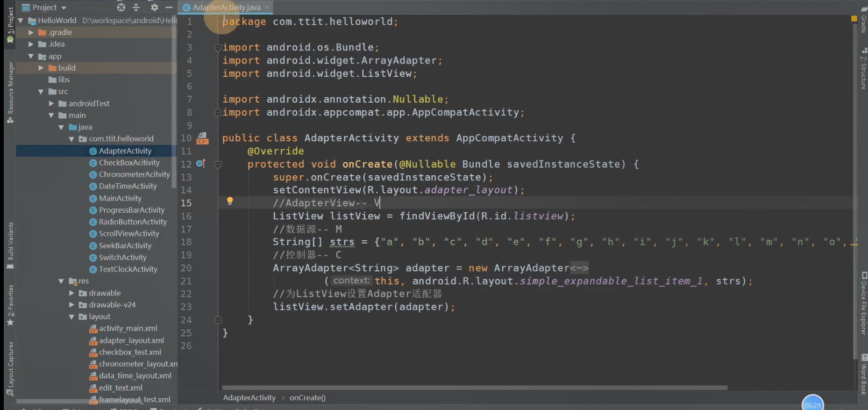
Task: Collapse the app module
Action: point(31,56)
